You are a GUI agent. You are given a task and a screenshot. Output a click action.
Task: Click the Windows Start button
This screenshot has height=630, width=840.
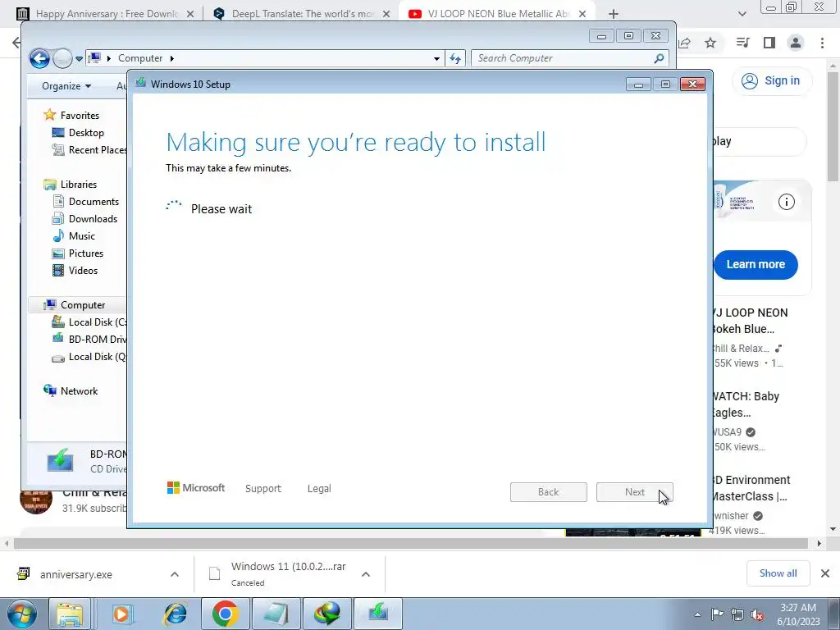click(x=22, y=614)
